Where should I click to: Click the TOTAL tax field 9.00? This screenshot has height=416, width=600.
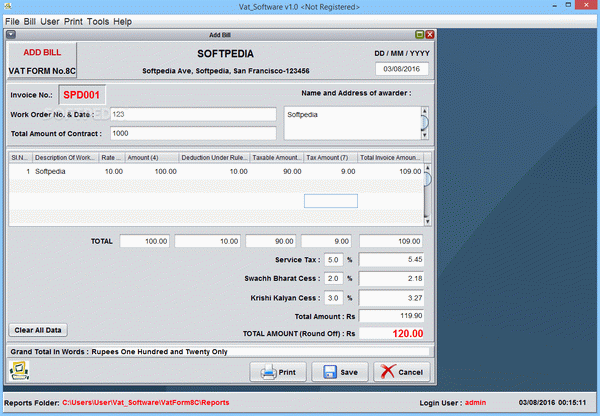pos(326,241)
